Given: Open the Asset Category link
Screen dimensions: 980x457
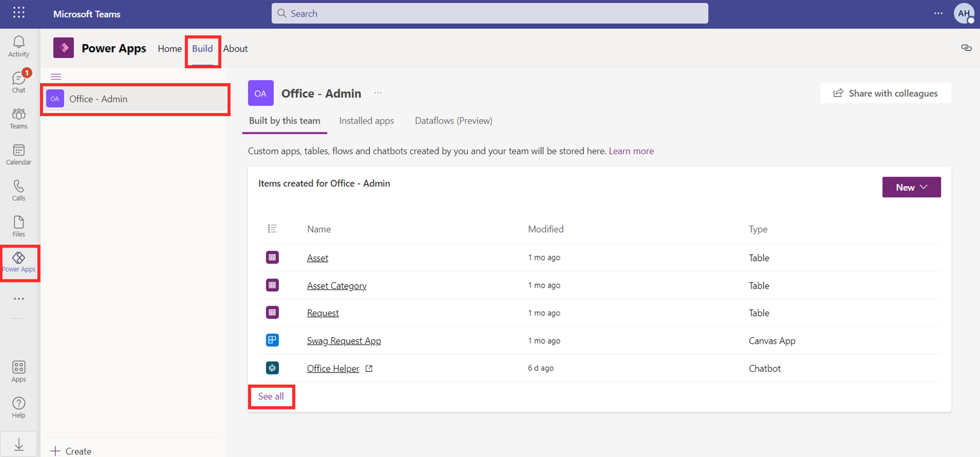Looking at the screenshot, I should [337, 286].
